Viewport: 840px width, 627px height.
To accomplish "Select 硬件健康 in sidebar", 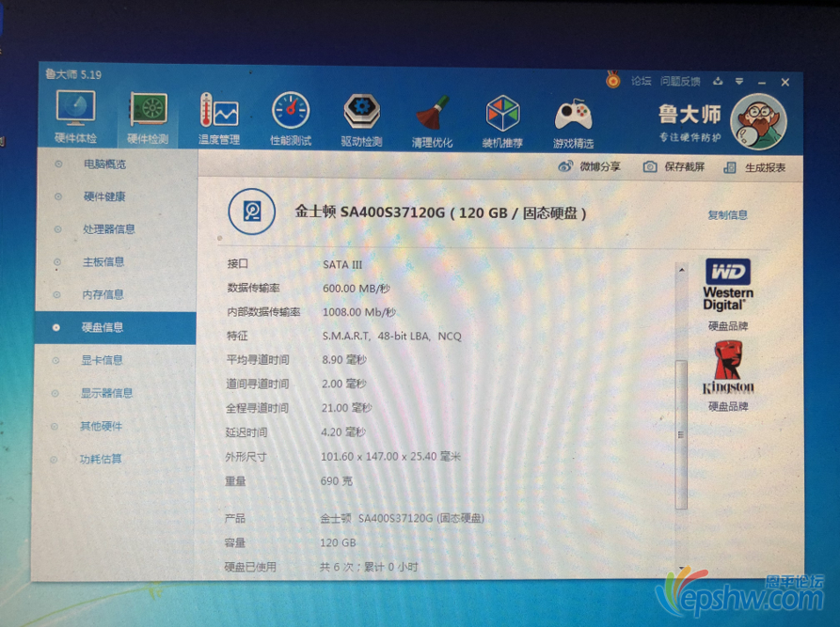I will 104,196.
